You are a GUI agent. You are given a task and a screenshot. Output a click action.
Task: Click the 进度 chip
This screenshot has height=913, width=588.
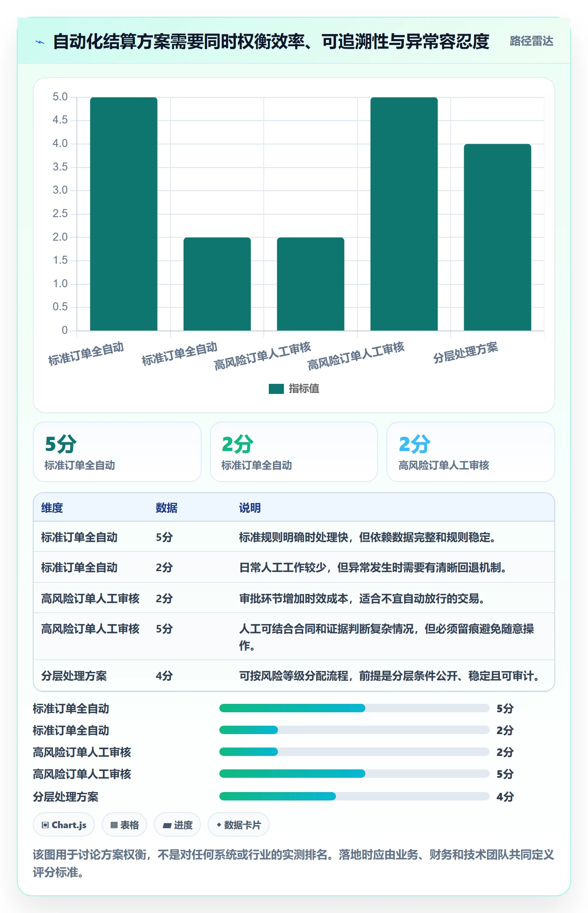click(x=177, y=825)
